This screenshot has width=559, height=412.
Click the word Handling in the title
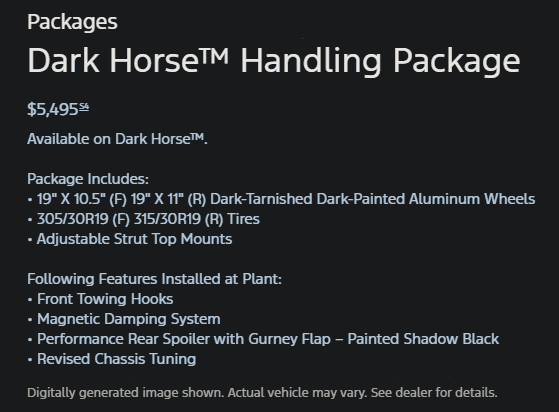[311, 61]
